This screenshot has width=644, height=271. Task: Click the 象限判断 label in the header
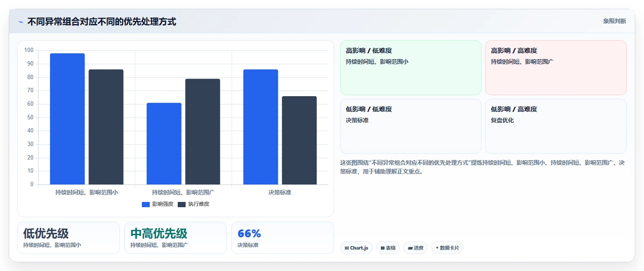point(614,21)
